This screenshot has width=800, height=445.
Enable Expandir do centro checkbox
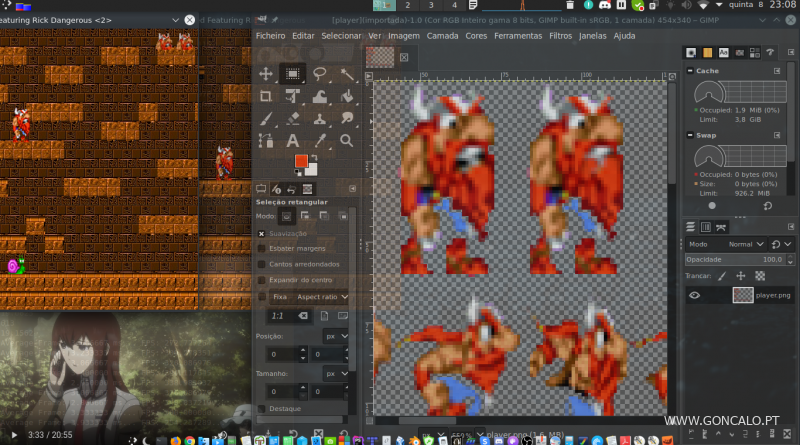(x=262, y=280)
